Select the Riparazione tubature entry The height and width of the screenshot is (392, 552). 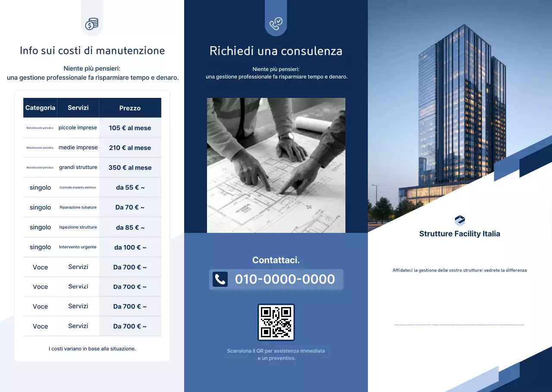click(x=78, y=207)
